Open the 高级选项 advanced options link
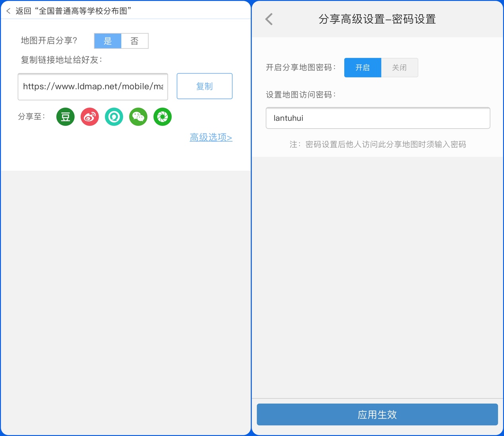 [x=211, y=137]
